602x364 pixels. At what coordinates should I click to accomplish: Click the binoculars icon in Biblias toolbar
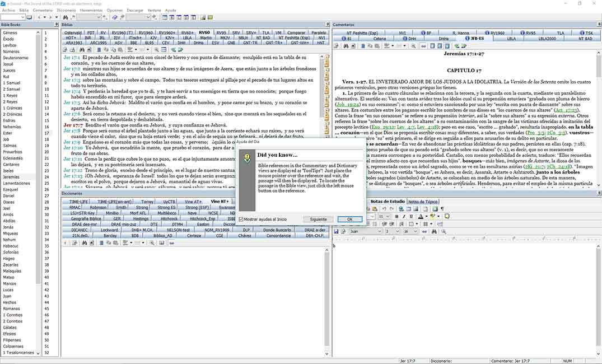click(82, 49)
